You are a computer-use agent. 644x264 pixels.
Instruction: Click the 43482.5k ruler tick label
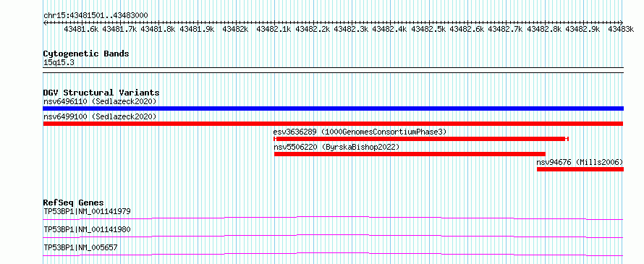[x=428, y=29]
